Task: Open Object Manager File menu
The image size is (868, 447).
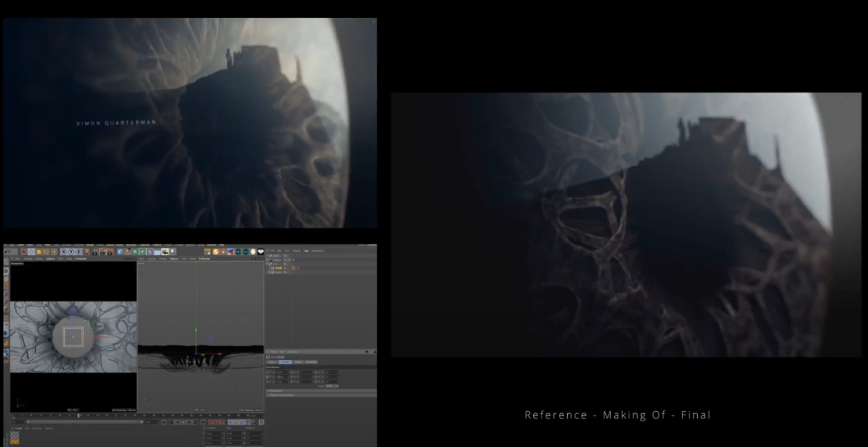Action: (272, 250)
